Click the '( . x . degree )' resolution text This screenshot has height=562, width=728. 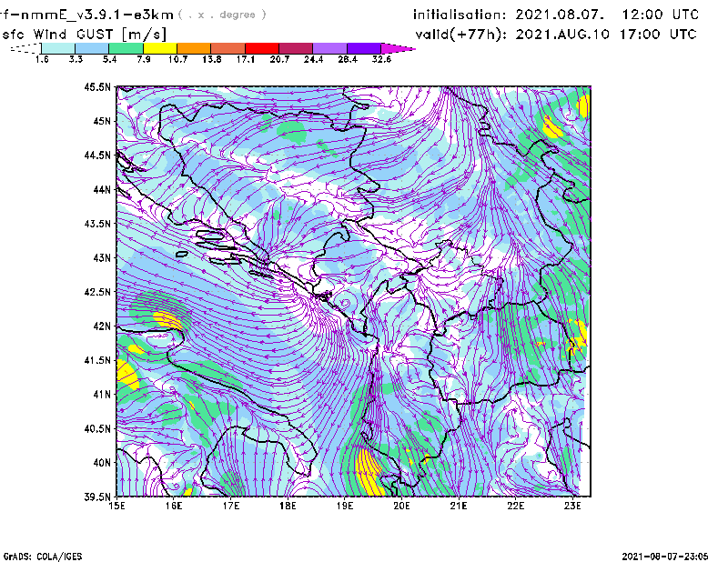coord(222,15)
